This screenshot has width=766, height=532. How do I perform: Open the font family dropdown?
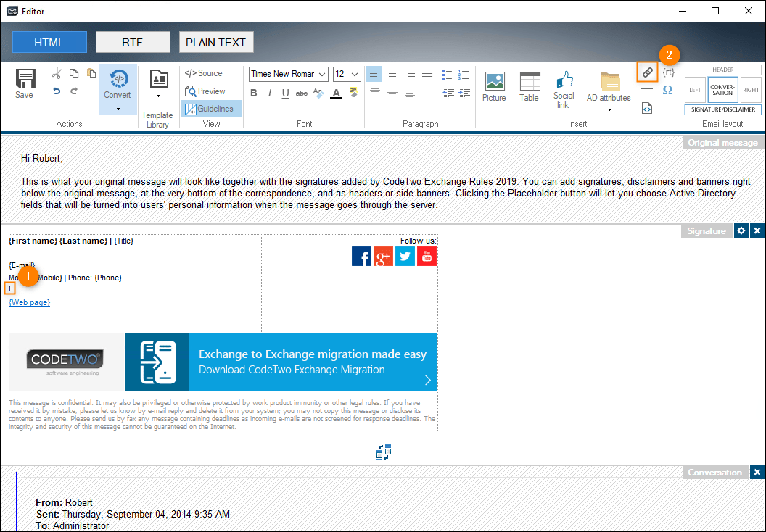click(x=288, y=74)
